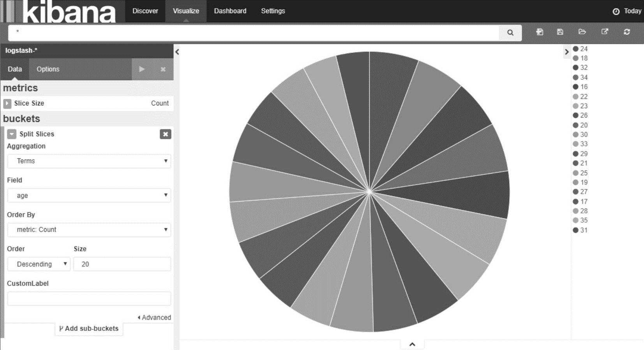Select the Visualize tab
The image size is (644, 350).
pos(186,11)
